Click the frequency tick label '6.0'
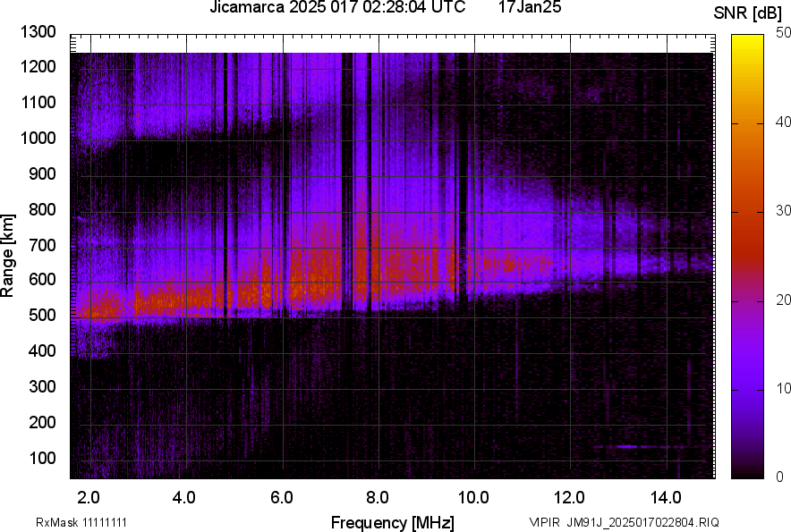Image resolution: width=791 pixels, height=532 pixels. pyautogui.click(x=282, y=498)
